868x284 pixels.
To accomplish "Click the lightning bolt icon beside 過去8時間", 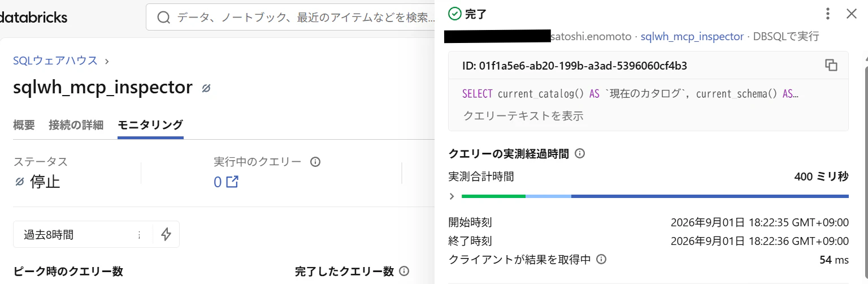I will (166, 234).
